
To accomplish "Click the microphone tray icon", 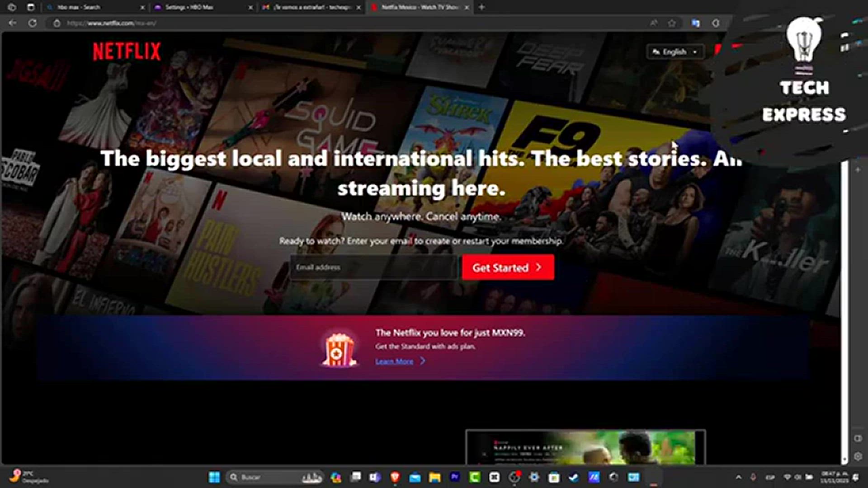I will click(753, 477).
